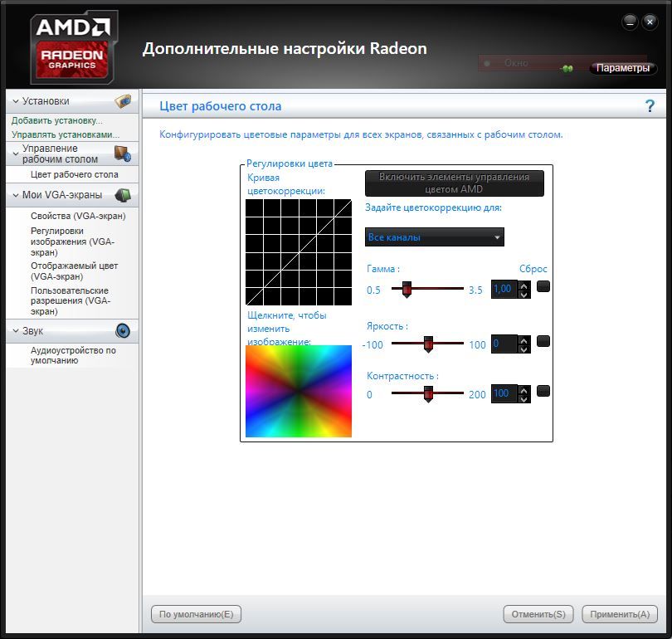Collapse the Звук section chevron

(x=16, y=331)
